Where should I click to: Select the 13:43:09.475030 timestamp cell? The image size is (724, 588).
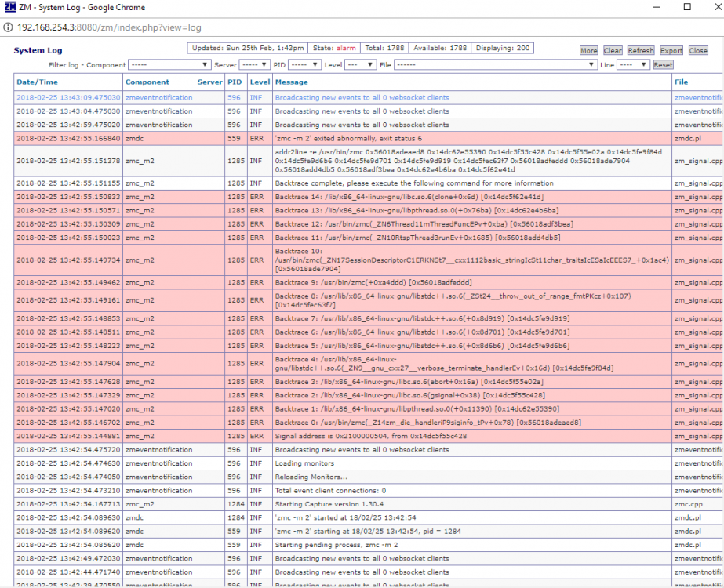coord(68,98)
